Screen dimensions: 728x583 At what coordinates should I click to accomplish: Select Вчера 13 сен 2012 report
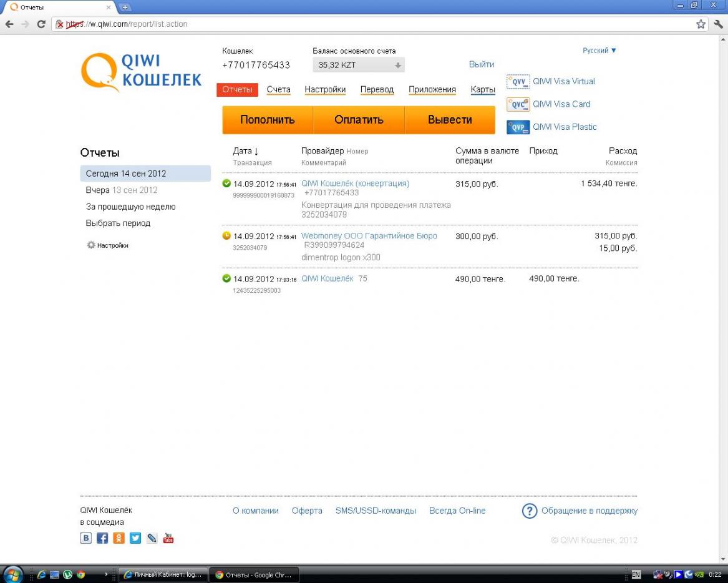(x=122, y=190)
